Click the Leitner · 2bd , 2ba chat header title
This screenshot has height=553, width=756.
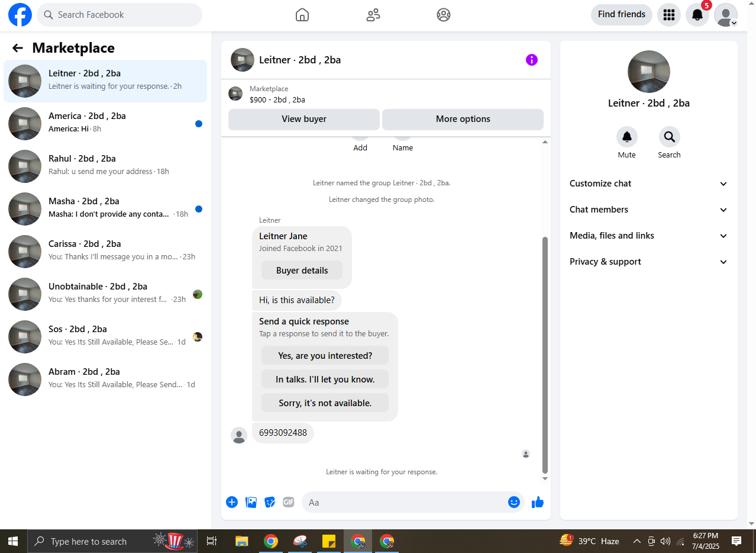tap(300, 60)
